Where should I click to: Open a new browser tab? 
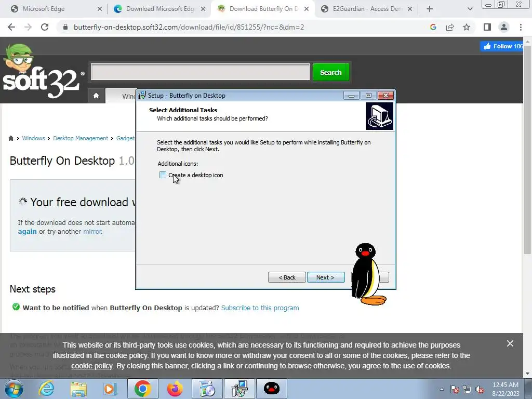(x=430, y=9)
